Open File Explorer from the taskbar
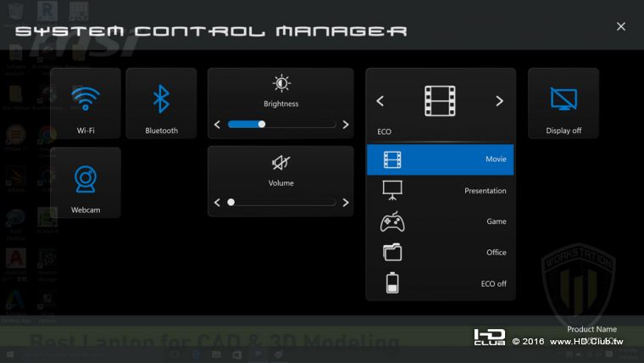This screenshot has height=363, width=644. (216, 355)
